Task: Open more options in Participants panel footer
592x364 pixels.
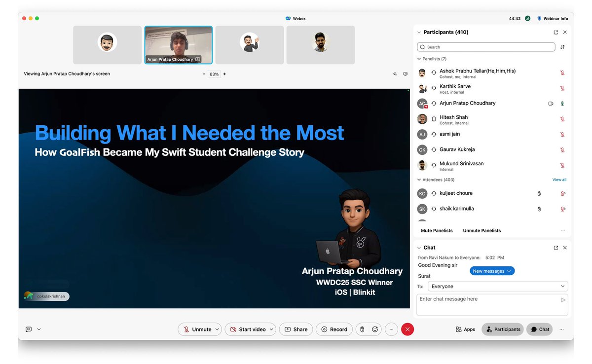Action: click(x=563, y=231)
